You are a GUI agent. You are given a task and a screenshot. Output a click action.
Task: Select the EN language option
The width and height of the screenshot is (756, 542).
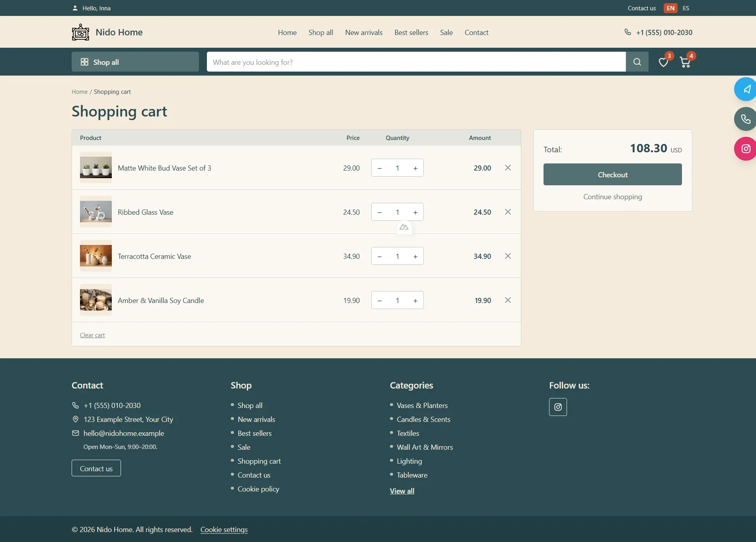click(x=670, y=8)
